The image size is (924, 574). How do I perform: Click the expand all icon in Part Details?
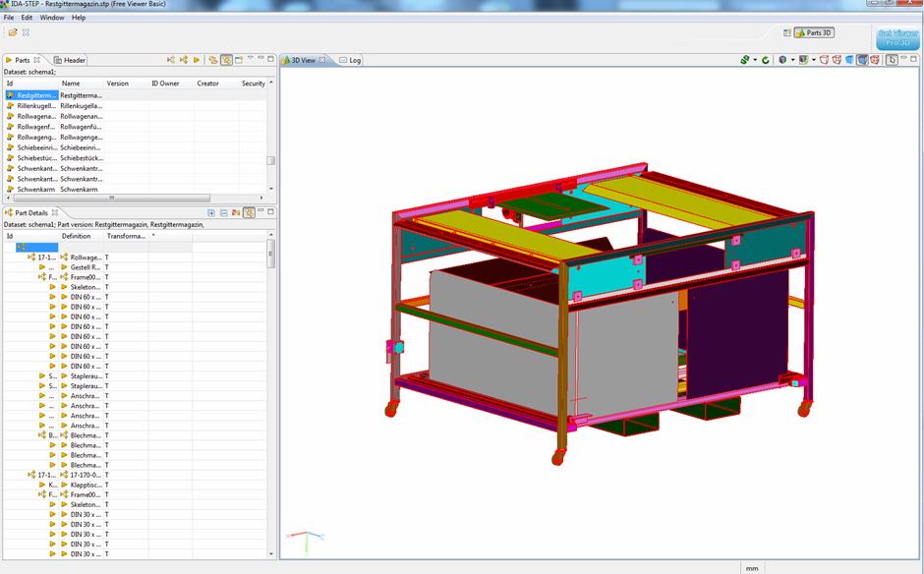click(211, 212)
